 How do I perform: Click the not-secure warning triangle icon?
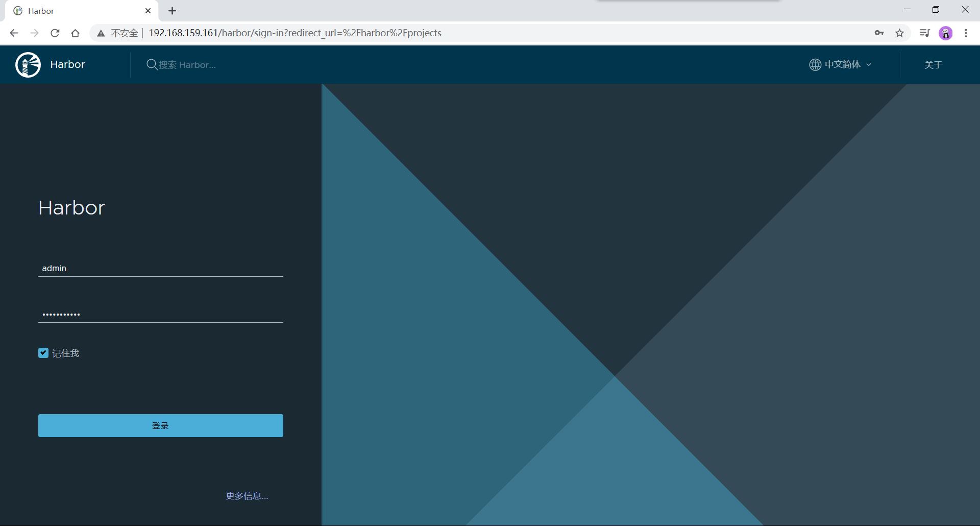[x=101, y=33]
